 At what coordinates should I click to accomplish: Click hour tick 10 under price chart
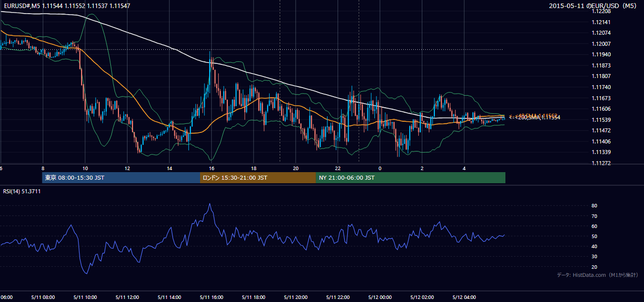coord(85,169)
